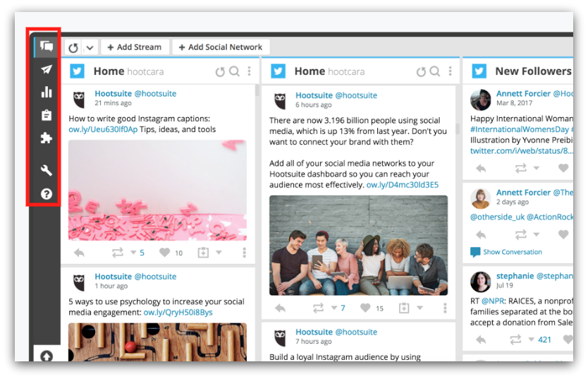
Task: Open the Tools wrench icon
Action: pyautogui.click(x=47, y=170)
